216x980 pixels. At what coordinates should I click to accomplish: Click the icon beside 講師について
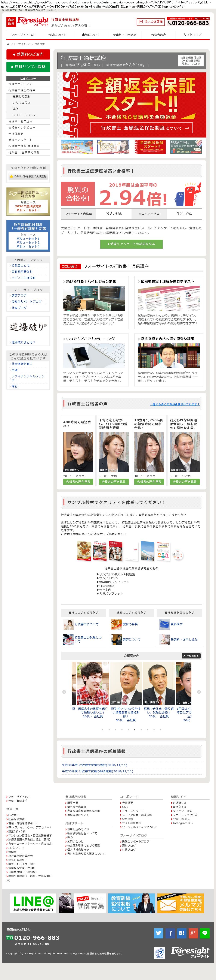tap(116, 639)
